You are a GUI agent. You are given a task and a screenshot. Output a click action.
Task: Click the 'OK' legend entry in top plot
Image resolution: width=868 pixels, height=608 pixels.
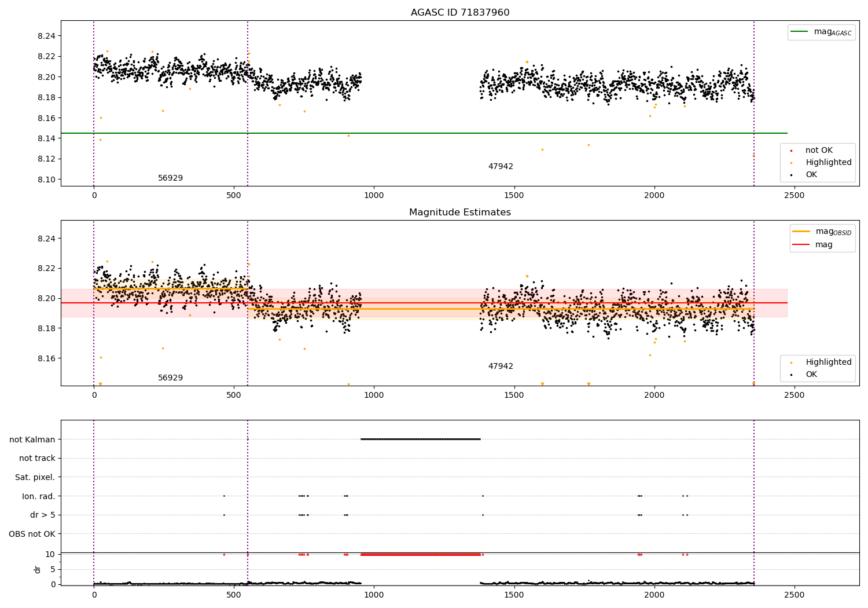click(x=811, y=175)
